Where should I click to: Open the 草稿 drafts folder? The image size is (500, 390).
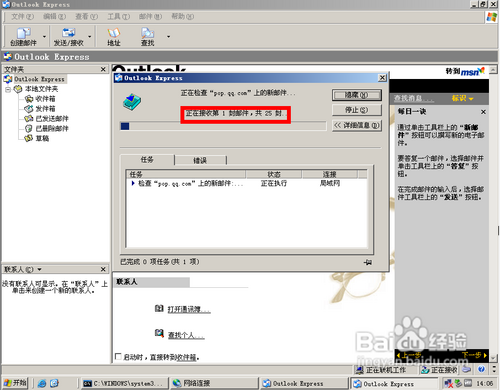click(42, 138)
